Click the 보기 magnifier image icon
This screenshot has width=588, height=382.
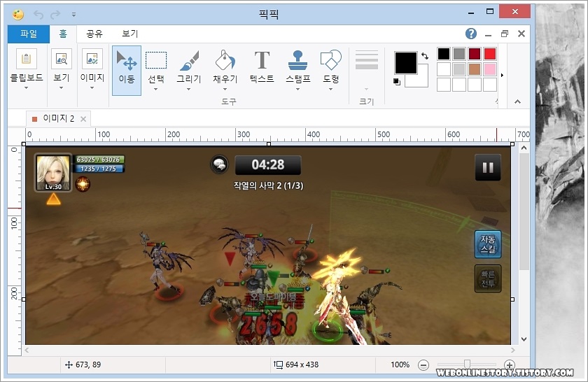pyautogui.click(x=62, y=59)
